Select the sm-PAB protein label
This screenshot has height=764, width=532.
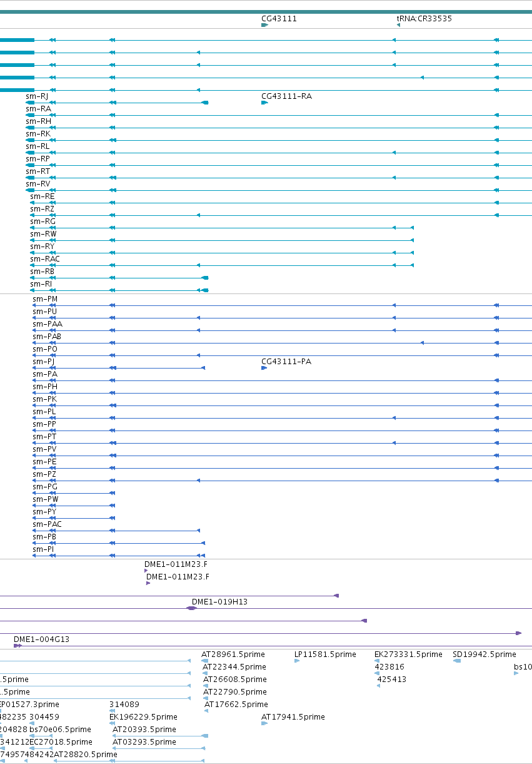coord(47,337)
